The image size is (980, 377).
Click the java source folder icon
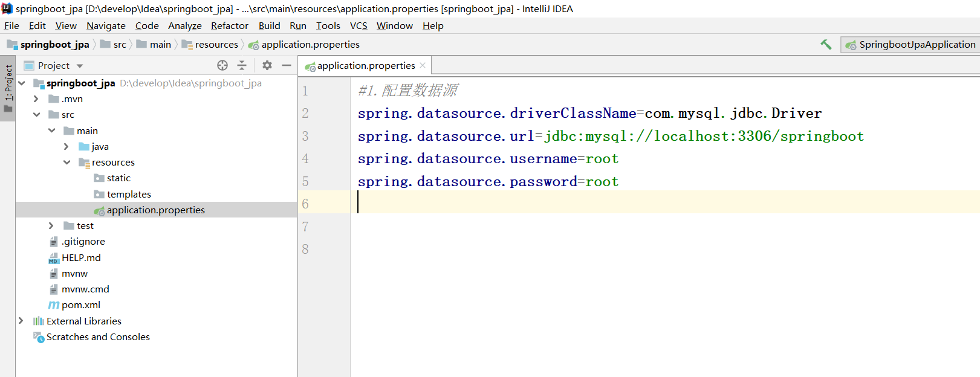click(x=84, y=147)
